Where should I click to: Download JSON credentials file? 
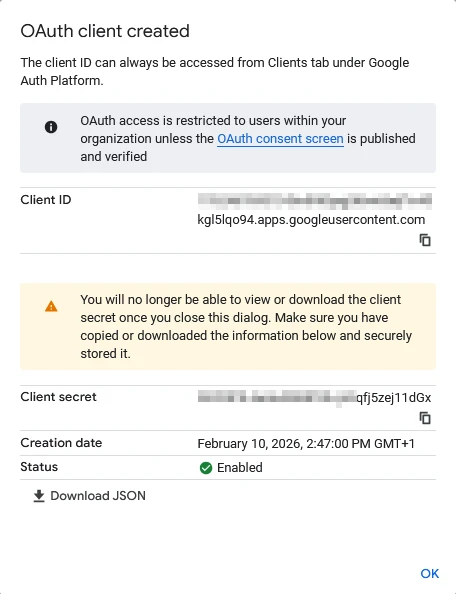point(89,496)
